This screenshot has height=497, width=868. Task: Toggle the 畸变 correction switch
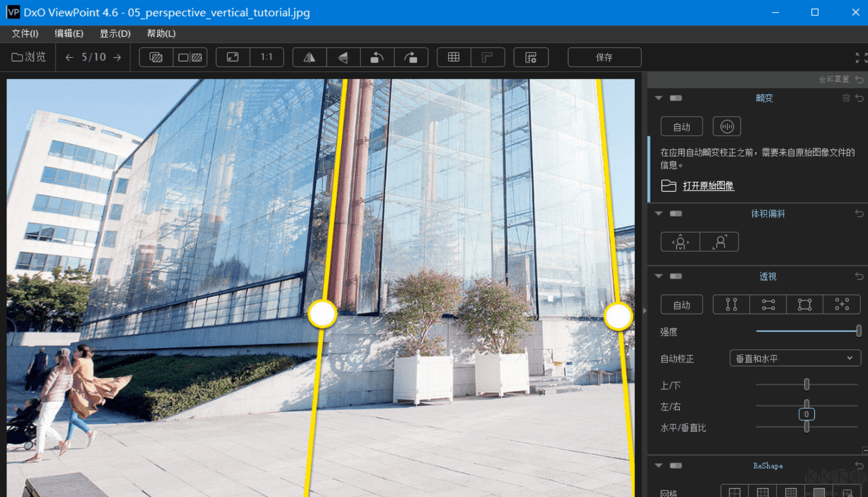[x=676, y=98]
